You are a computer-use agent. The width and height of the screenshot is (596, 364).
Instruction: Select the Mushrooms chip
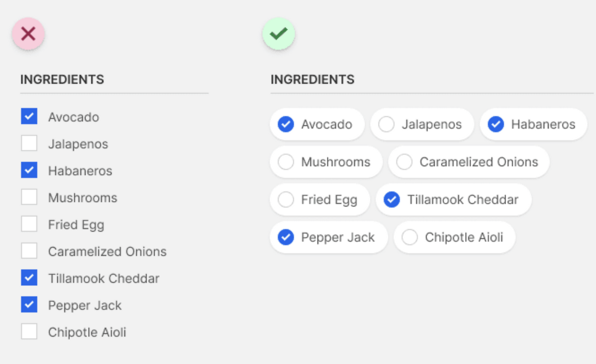pos(326,162)
